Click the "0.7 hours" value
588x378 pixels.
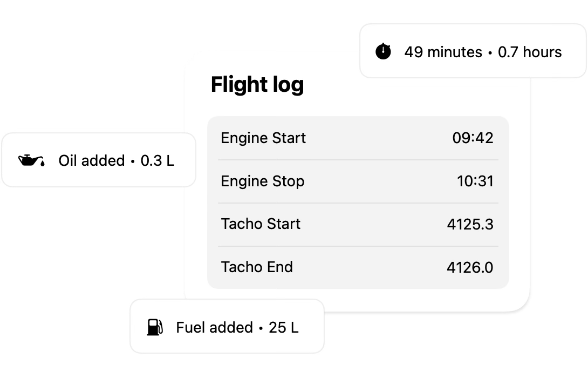point(530,52)
